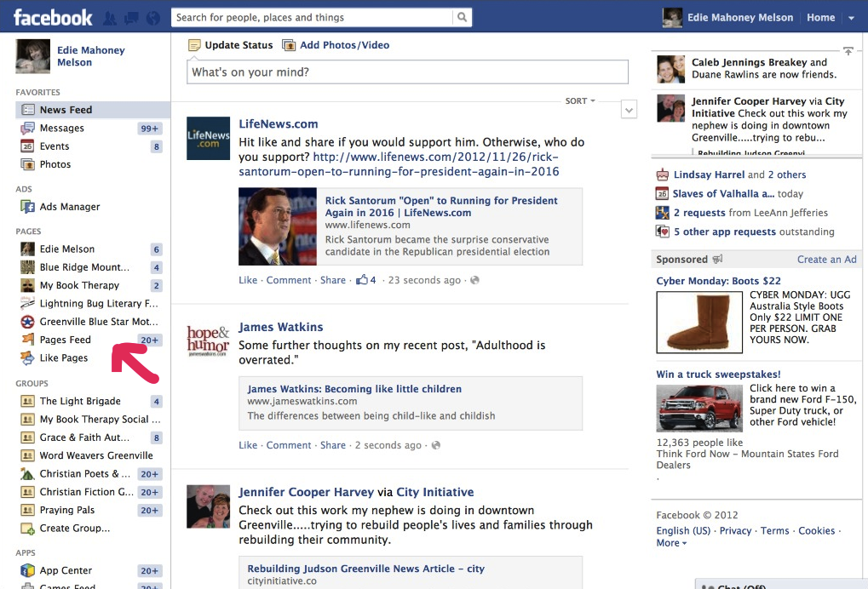Screen dimensions: 868x589
Task: Click the Edie Melson page icon
Action: point(27,249)
